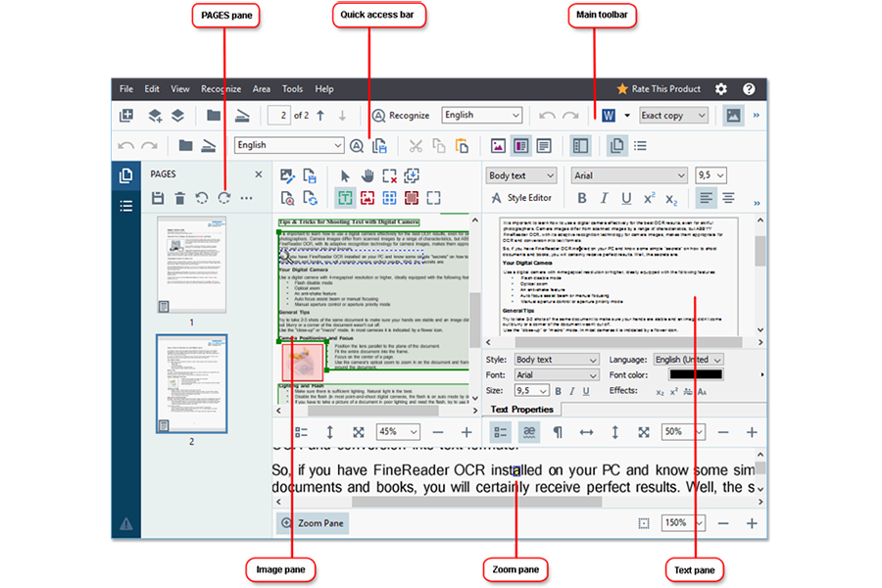Rotate page left in PAGES pane
Screen dimensions: 882x588
[202, 198]
